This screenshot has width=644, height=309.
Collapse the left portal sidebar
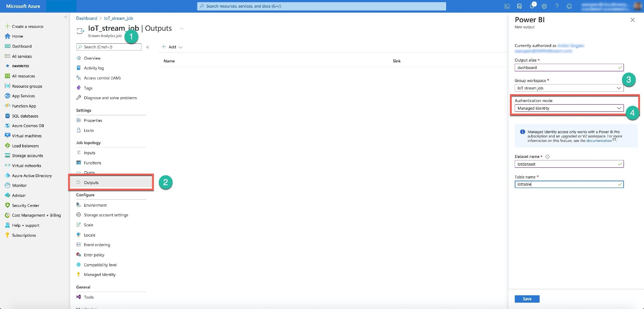66,17
